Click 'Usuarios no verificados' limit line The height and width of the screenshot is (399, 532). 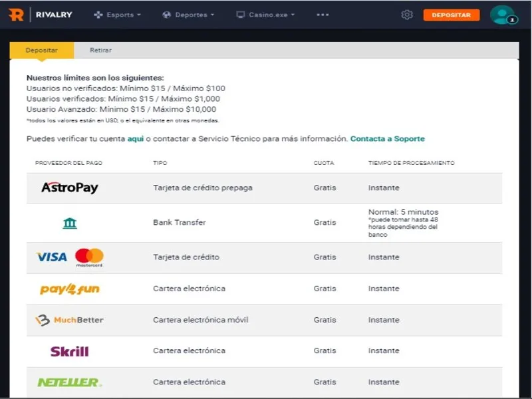tap(126, 88)
